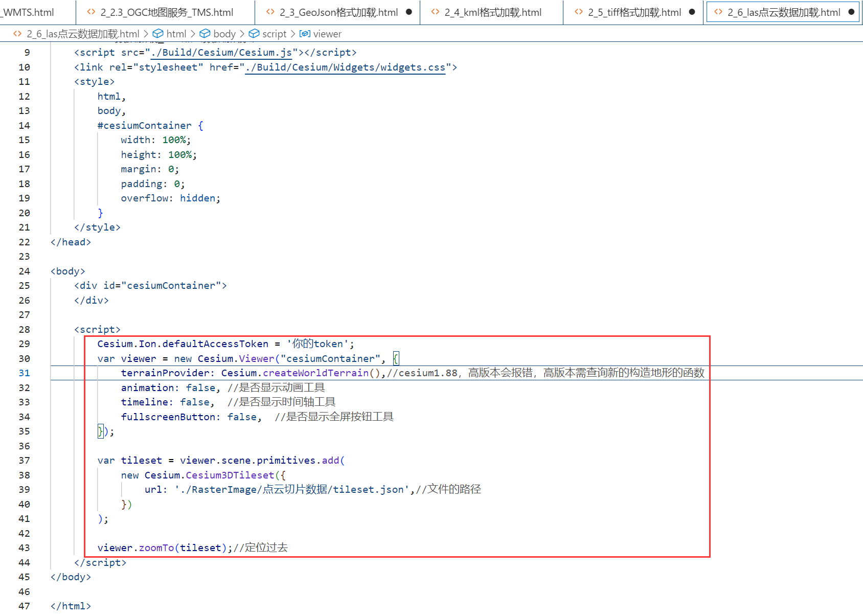Click line number 31 in gutter
Screen dimensions: 863x616
tap(25, 373)
